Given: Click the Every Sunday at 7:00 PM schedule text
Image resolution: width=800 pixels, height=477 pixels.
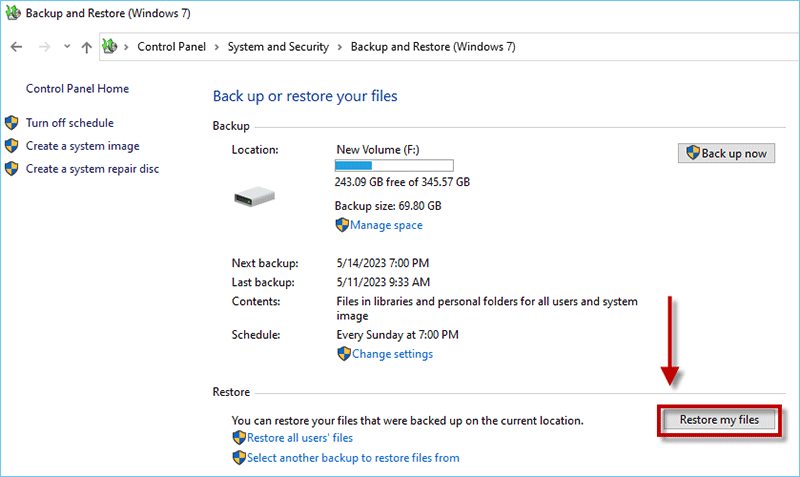Looking at the screenshot, I should click(397, 335).
